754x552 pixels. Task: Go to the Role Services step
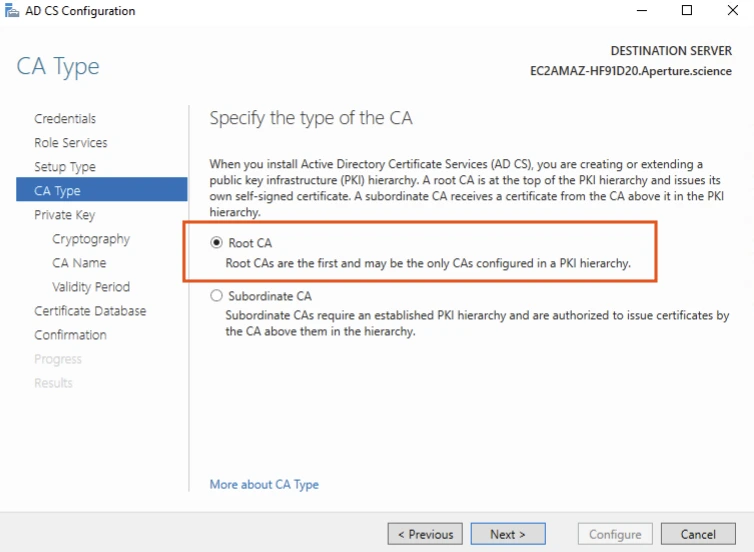(70, 143)
